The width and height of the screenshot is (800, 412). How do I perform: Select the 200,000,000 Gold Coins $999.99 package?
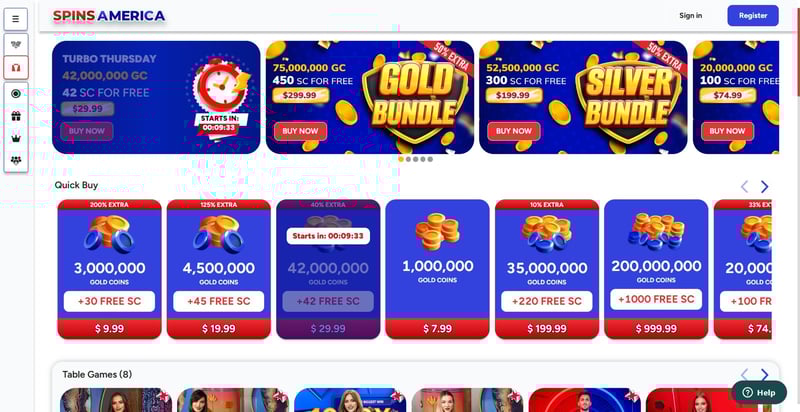[656, 269]
